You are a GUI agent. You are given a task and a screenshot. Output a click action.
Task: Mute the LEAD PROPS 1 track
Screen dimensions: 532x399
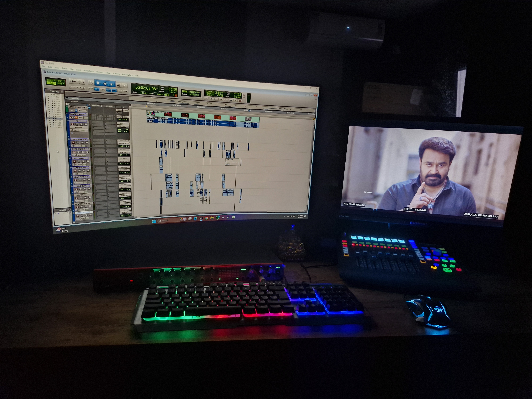[x=87, y=143]
